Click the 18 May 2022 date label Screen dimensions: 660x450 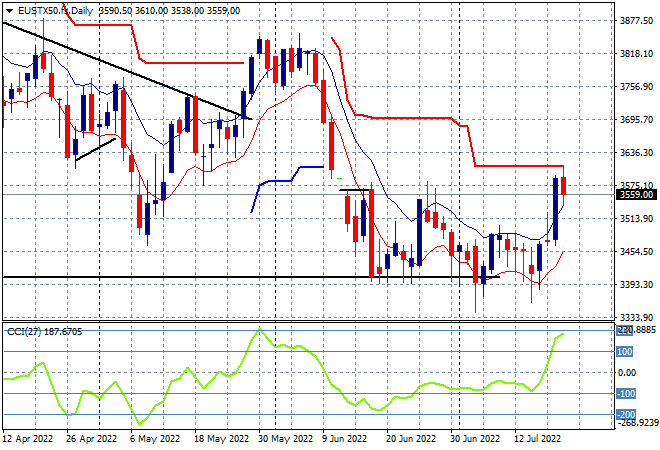[x=221, y=439]
